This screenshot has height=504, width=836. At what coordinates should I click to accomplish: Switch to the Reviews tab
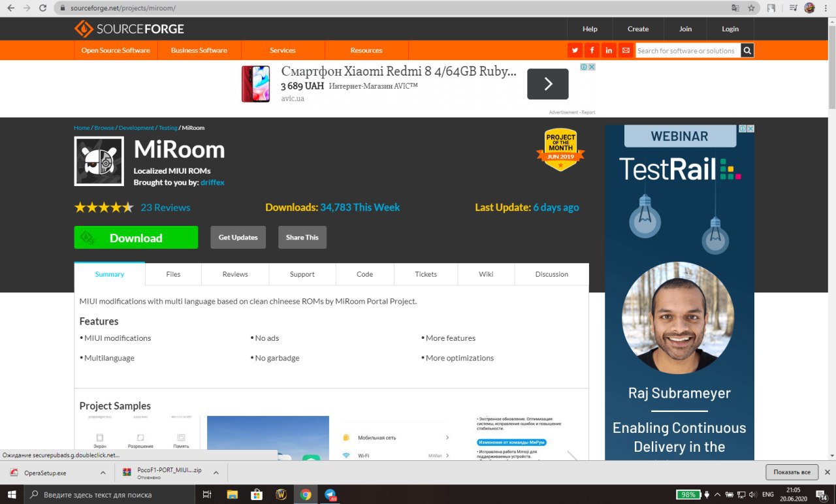click(x=235, y=274)
